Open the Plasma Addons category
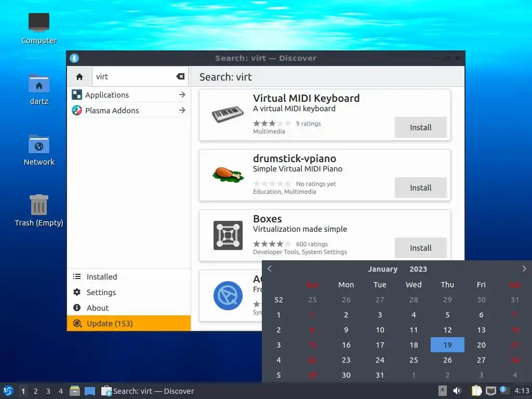Image resolution: width=532 pixels, height=399 pixels. tap(129, 111)
